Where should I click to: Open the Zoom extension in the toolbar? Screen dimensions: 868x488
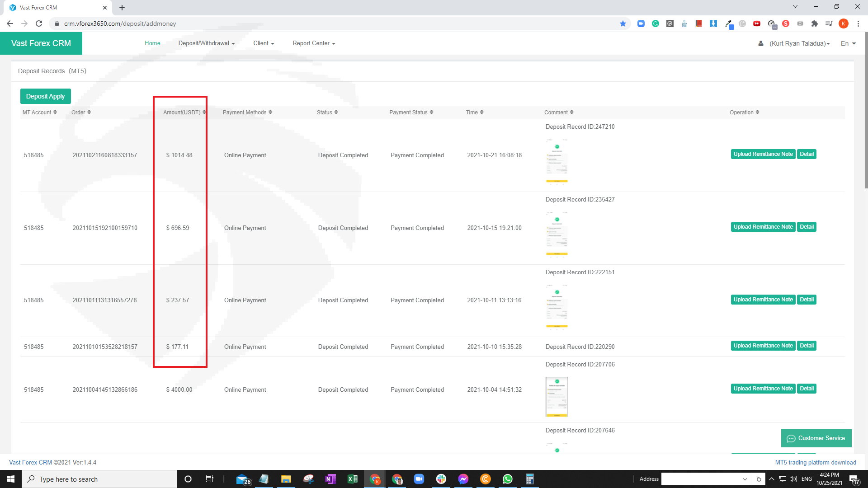coord(641,23)
